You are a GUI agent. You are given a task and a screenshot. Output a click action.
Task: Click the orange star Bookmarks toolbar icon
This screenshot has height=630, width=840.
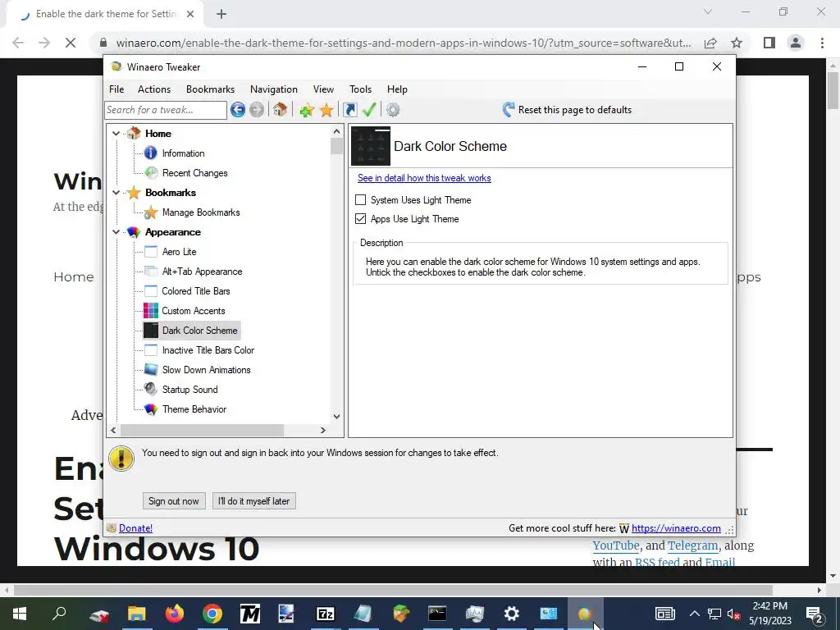326,110
